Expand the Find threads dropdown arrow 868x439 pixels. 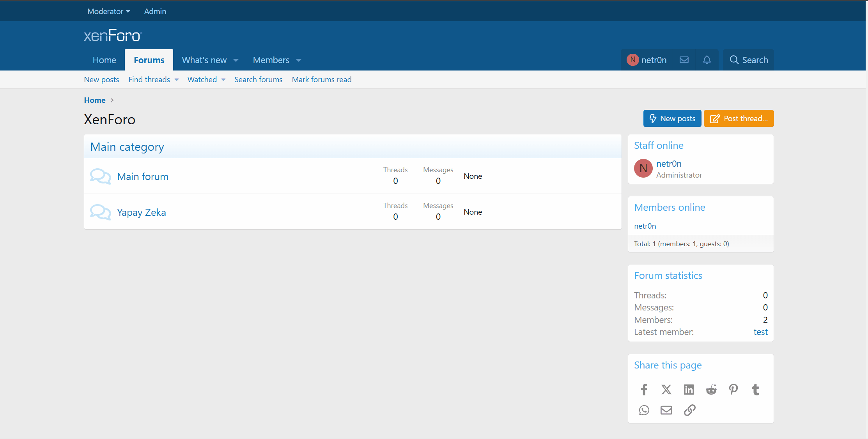click(x=177, y=79)
